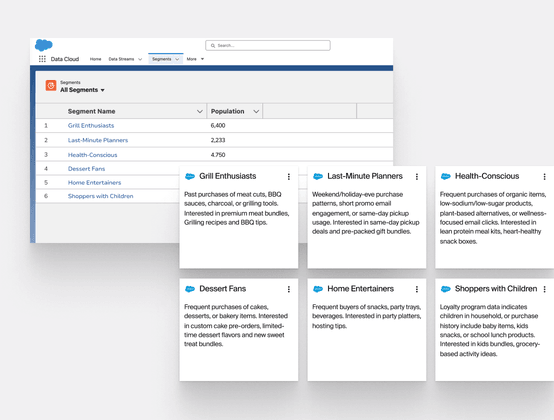
Task: Click the Segment Name column header
Action: pyautogui.click(x=92, y=111)
